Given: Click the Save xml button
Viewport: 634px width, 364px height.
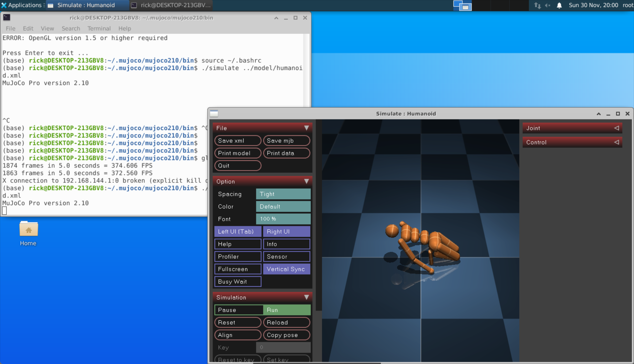Looking at the screenshot, I should click(238, 141).
